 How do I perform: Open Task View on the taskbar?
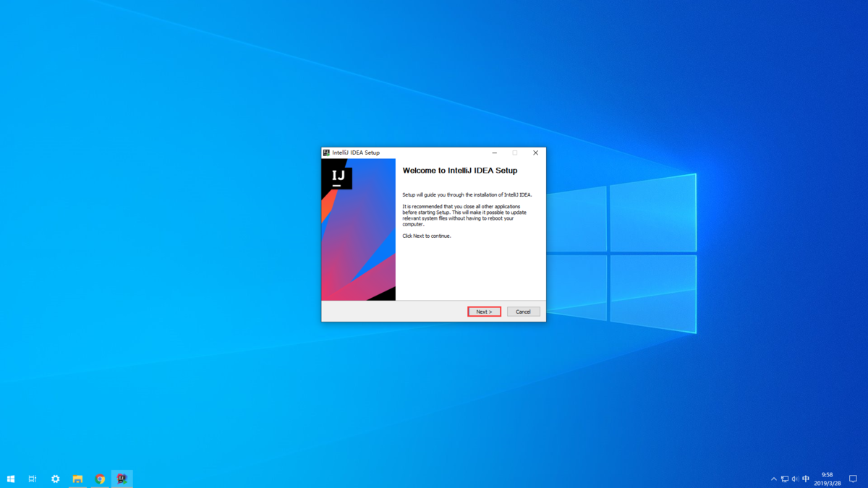(33, 479)
